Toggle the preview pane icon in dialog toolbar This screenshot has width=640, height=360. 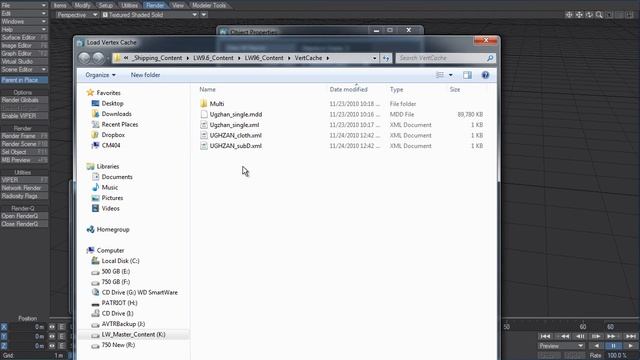point(467,75)
